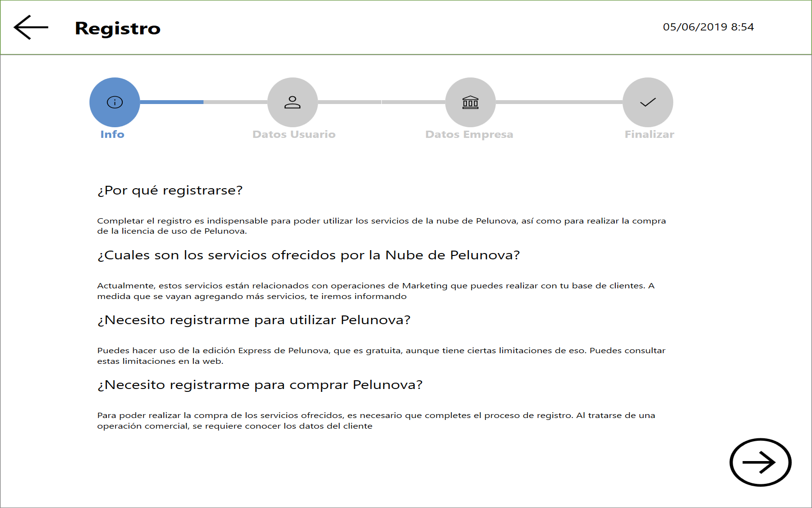Image resolution: width=812 pixels, height=508 pixels.
Task: Click paragraph starting 'Completar el registro es indispensable'
Action: click(381, 226)
